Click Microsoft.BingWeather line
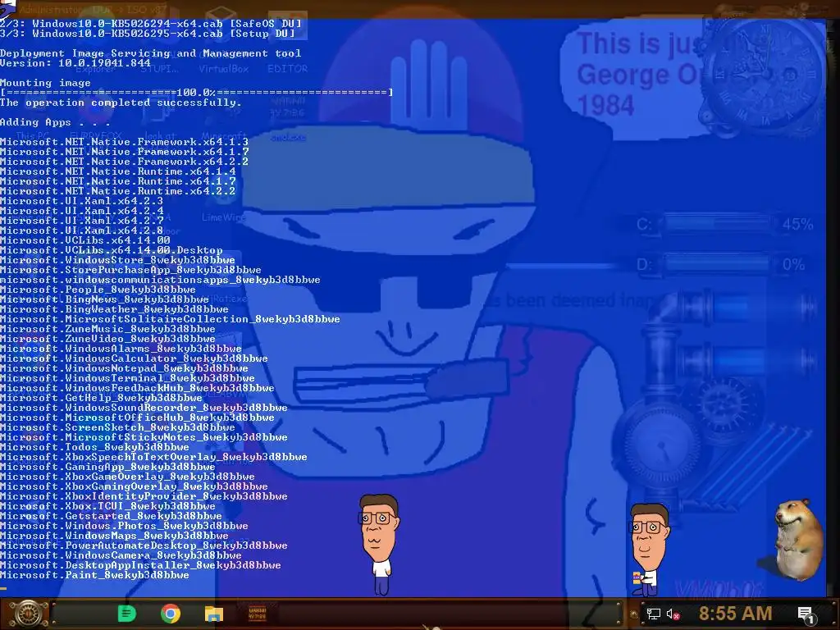The image size is (840, 630). point(114,309)
